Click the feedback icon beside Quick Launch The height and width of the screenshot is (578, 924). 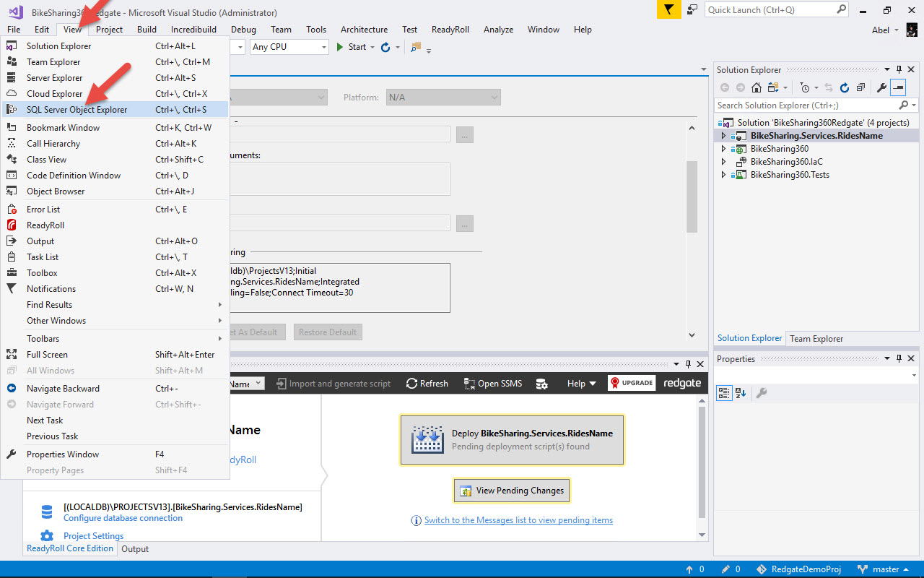point(692,9)
